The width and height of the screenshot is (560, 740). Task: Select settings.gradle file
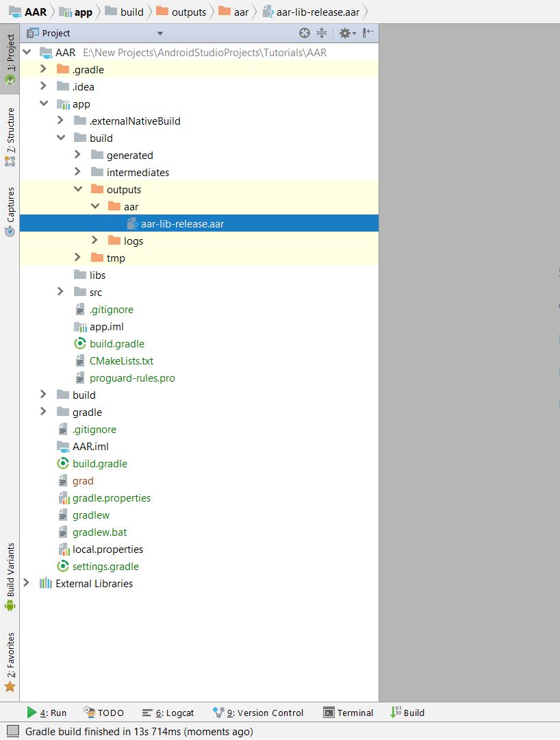click(199, 567)
